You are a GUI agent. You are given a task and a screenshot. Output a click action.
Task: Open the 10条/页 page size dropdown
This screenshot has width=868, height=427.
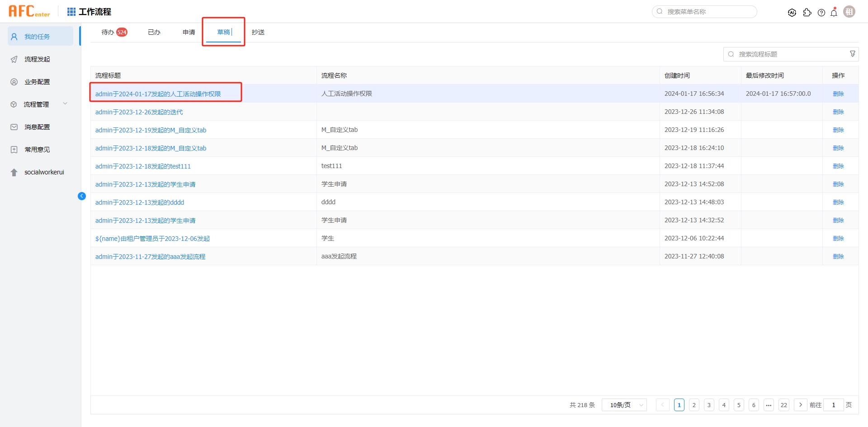pos(624,405)
